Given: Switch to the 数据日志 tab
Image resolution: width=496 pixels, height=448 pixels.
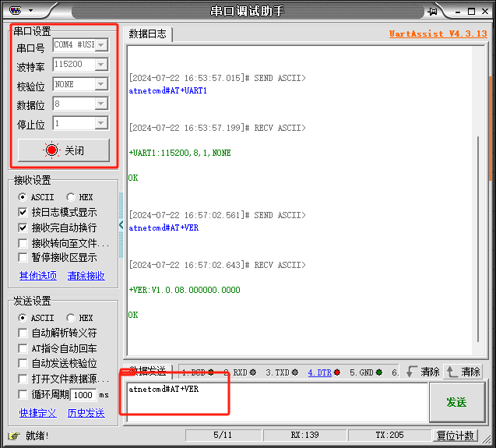Looking at the screenshot, I should [147, 34].
